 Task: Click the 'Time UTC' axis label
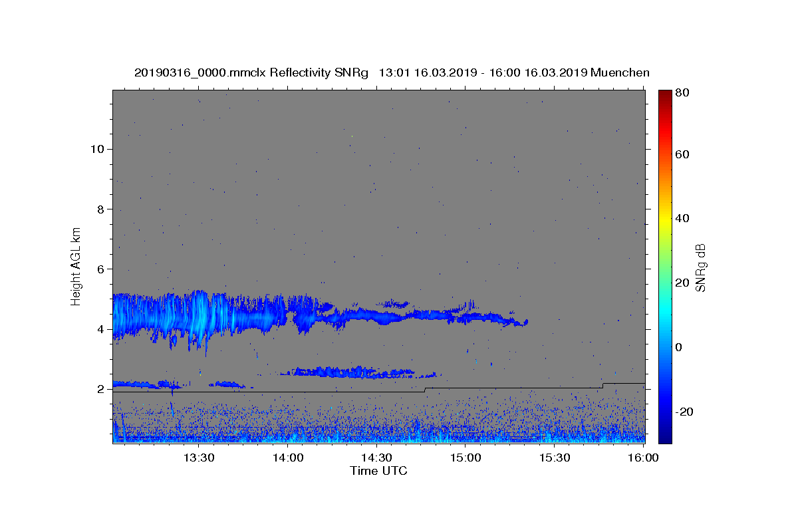[378, 471]
